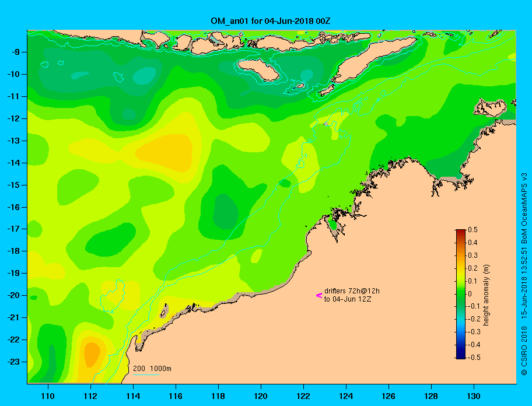Viewport: 532px width, 406px height.
Task: Click the CSIRO 2018 BoM OceanMAPS v3 copyright text
Action: click(x=524, y=274)
